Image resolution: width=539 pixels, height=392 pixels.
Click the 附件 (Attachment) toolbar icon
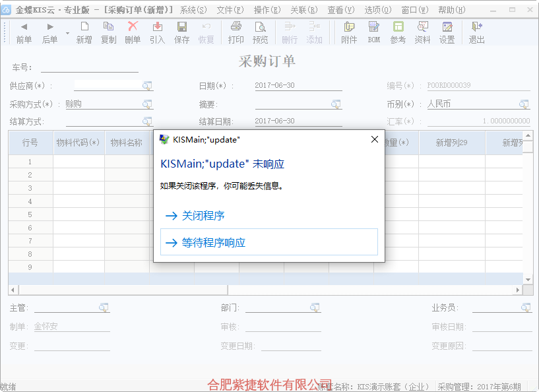349,32
